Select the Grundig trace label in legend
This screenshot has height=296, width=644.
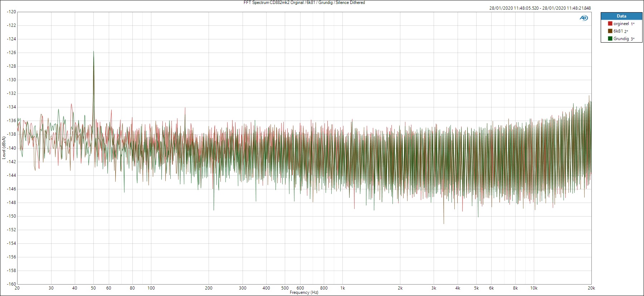pyautogui.click(x=621, y=39)
